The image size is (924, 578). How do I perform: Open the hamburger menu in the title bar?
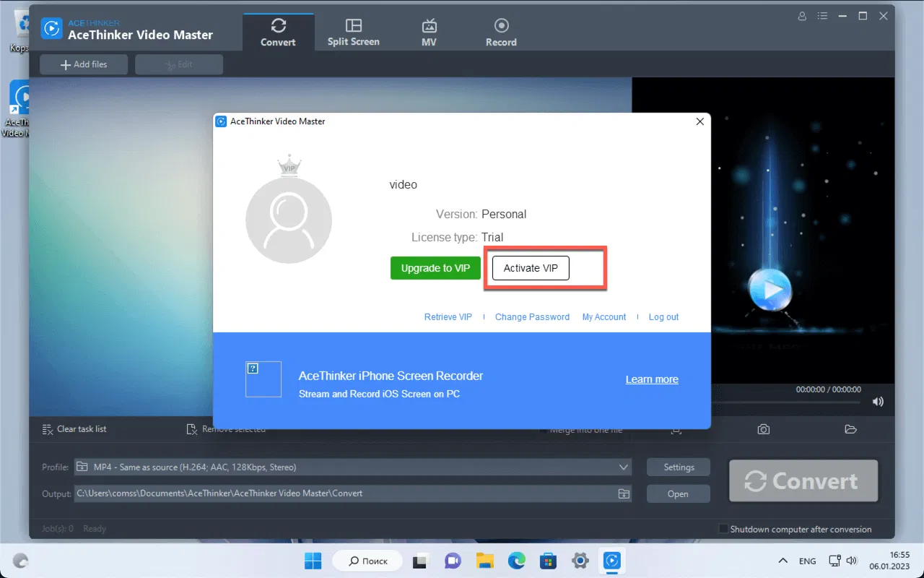822,16
